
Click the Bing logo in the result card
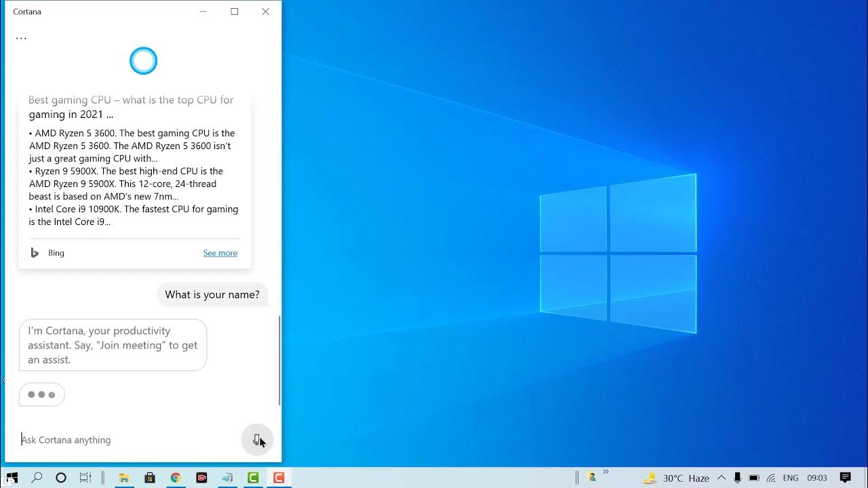(35, 253)
